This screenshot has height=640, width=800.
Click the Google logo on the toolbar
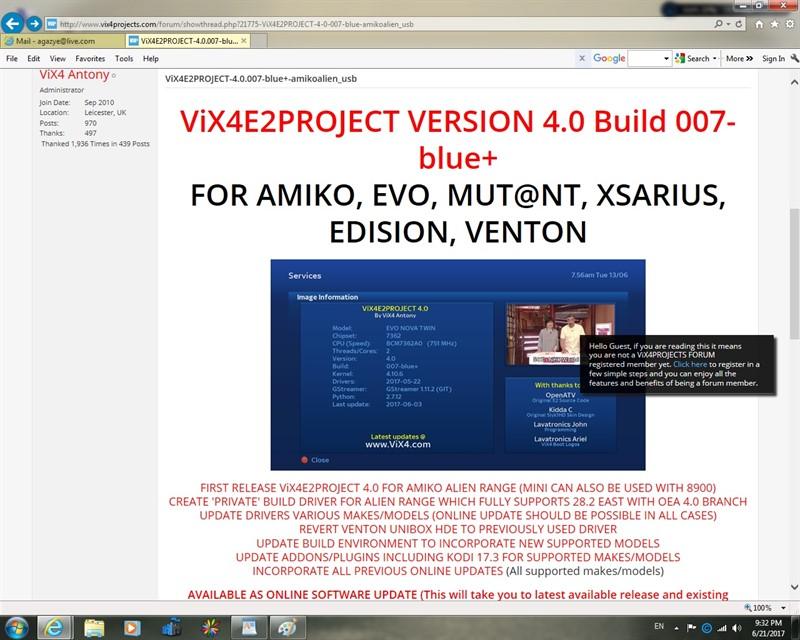pos(609,59)
